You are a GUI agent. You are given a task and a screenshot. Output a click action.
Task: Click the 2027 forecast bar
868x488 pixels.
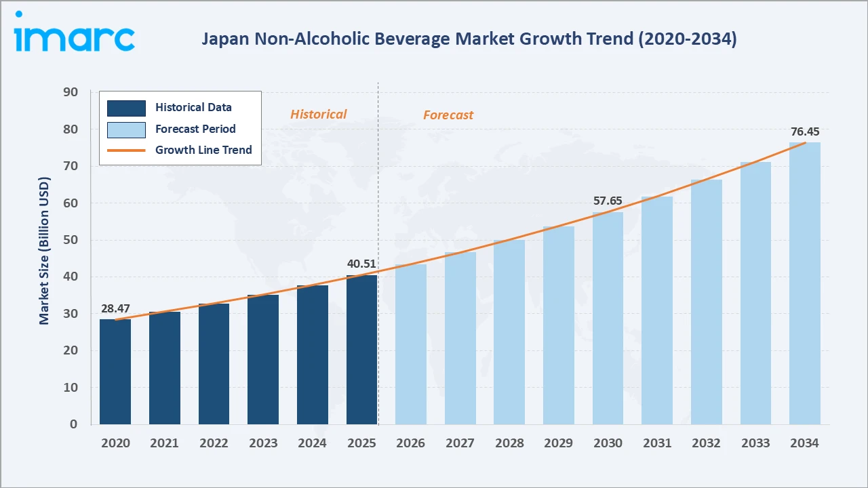(460, 338)
